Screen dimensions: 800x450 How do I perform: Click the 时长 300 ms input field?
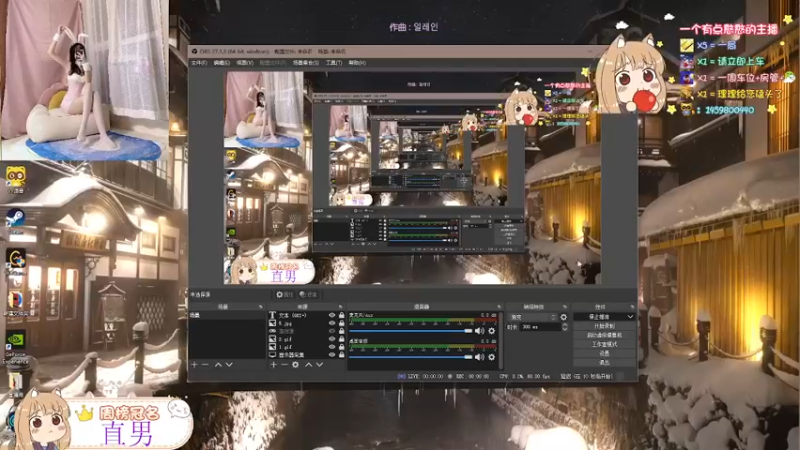point(539,327)
